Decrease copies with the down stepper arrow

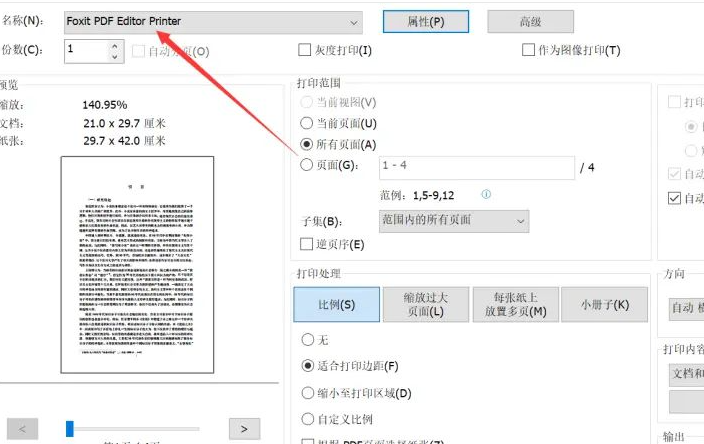[x=115, y=57]
